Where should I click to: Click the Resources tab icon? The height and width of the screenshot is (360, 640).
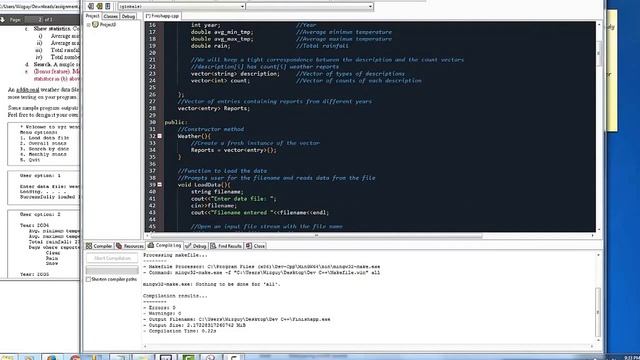[x=119, y=246]
